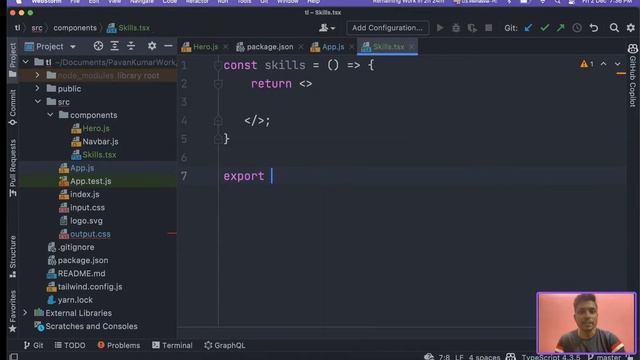640x360 pixels.
Task: Click Git Push green arrow
Action: coord(560,28)
